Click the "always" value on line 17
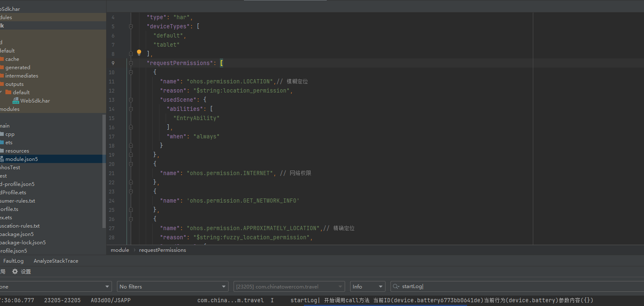The height and width of the screenshot is (306, 644). coord(206,136)
